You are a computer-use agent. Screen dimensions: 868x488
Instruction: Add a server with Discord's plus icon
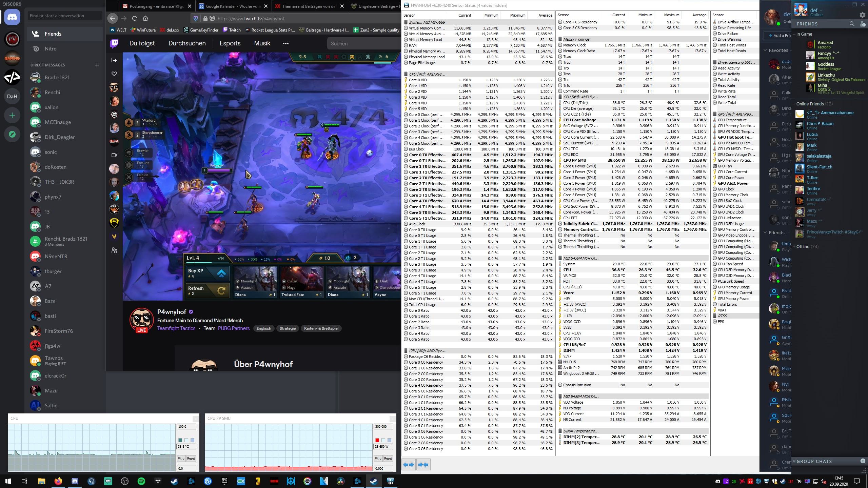point(12,115)
